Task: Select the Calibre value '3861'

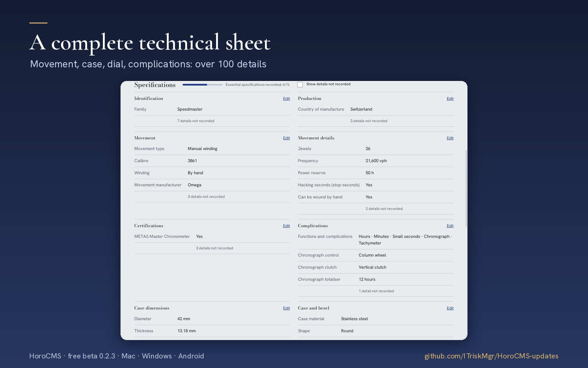Action: [192, 161]
